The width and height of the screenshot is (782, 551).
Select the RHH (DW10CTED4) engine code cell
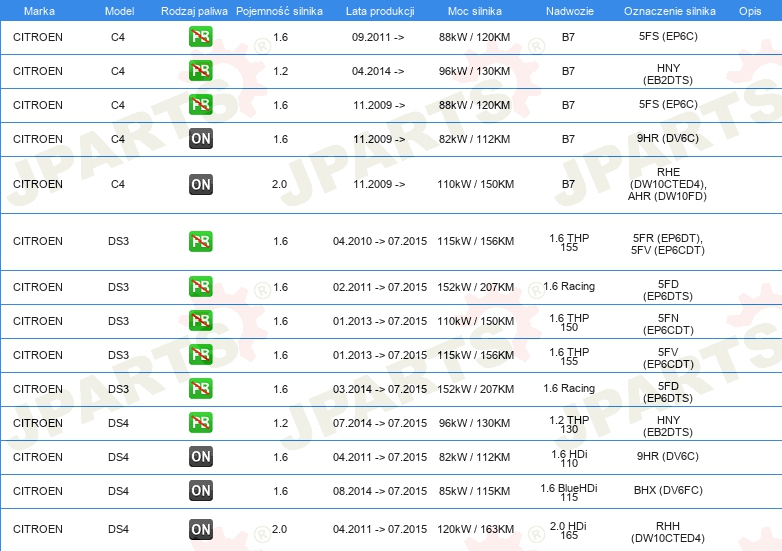click(668, 530)
